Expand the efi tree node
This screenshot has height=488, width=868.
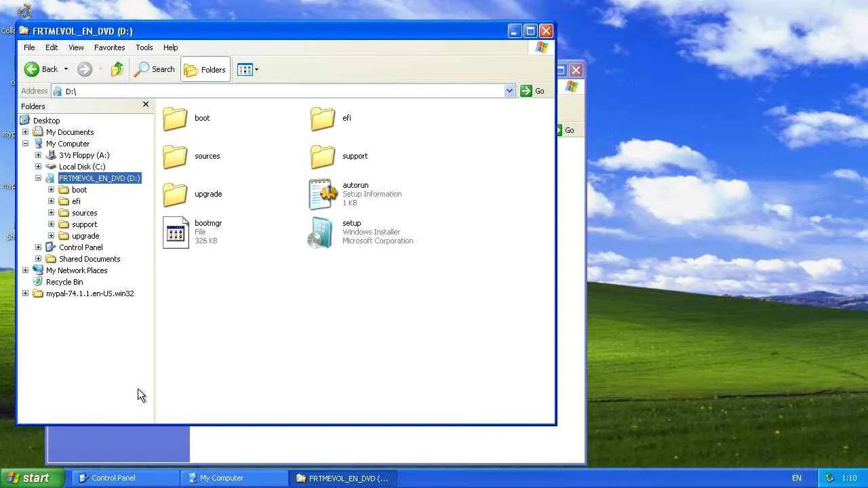[51, 201]
